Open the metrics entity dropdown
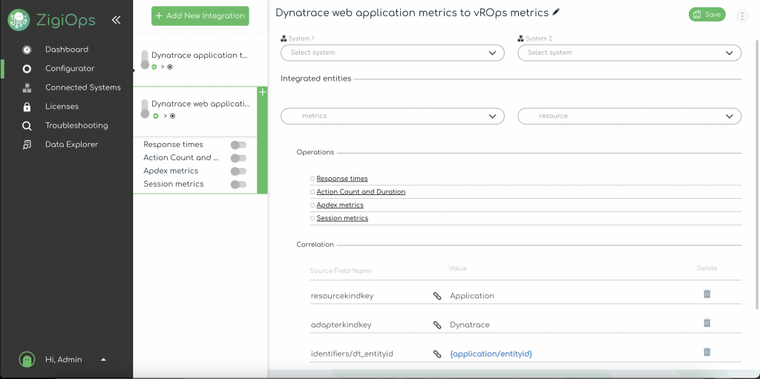This screenshot has width=760, height=379. (393, 116)
